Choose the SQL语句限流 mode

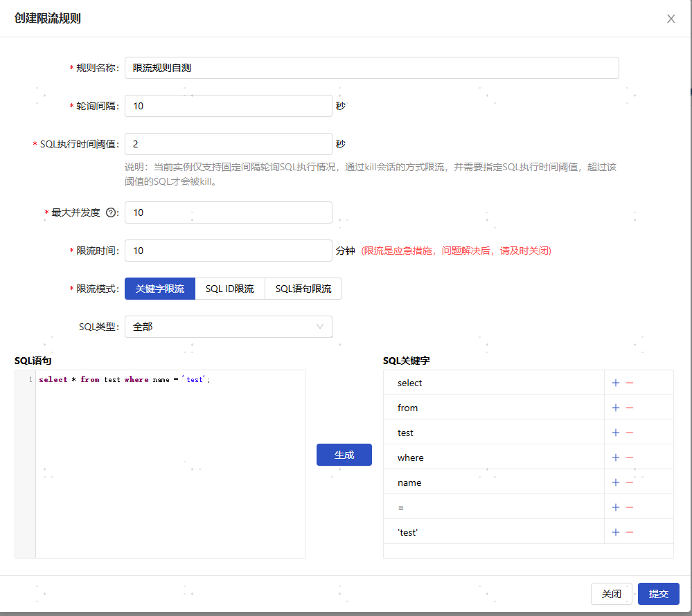point(303,289)
